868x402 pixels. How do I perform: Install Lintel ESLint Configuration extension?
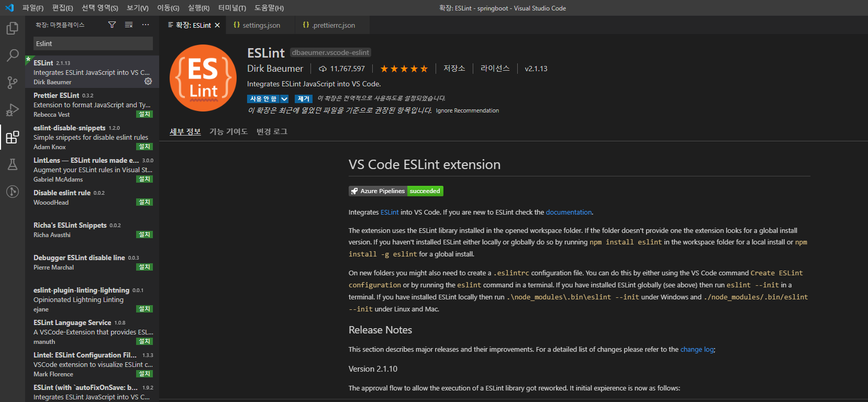144,374
